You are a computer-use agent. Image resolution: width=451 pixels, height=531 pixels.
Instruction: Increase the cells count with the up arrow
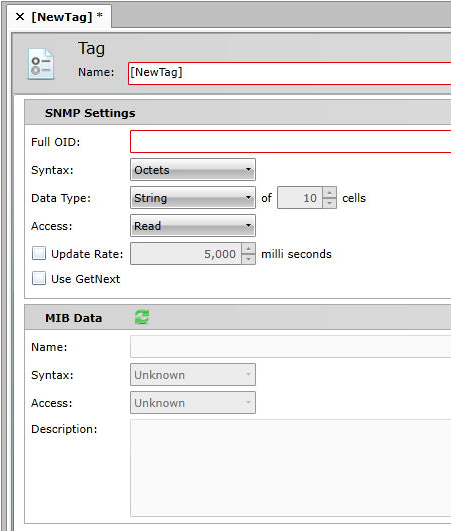point(329,192)
